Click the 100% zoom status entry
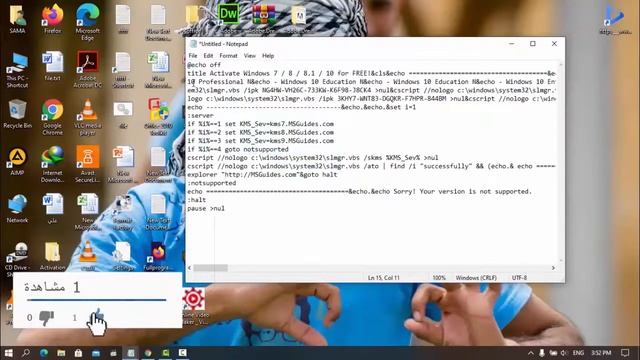Image resolution: width=640 pixels, height=360 pixels. tap(439, 278)
